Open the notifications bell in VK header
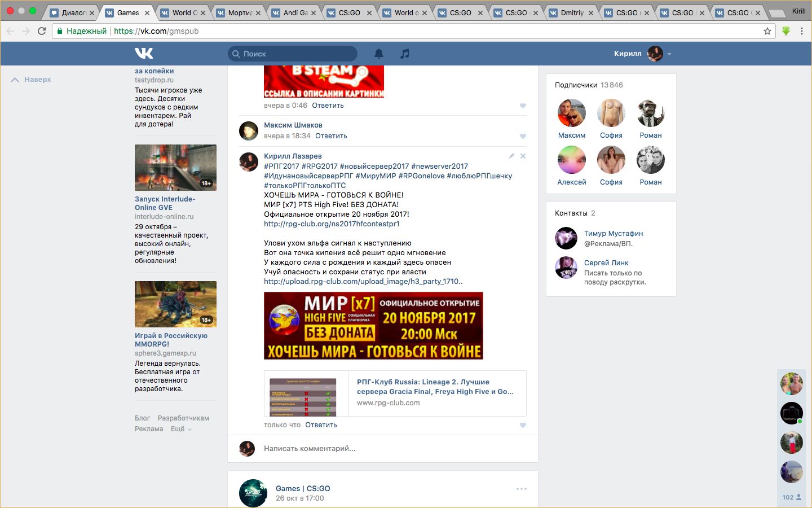This screenshot has width=812, height=508. [379, 54]
